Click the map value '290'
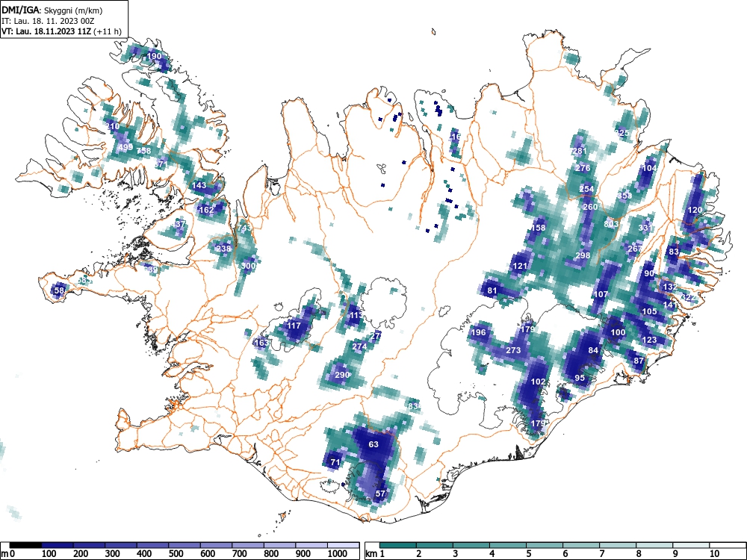The image size is (747, 560). click(342, 375)
